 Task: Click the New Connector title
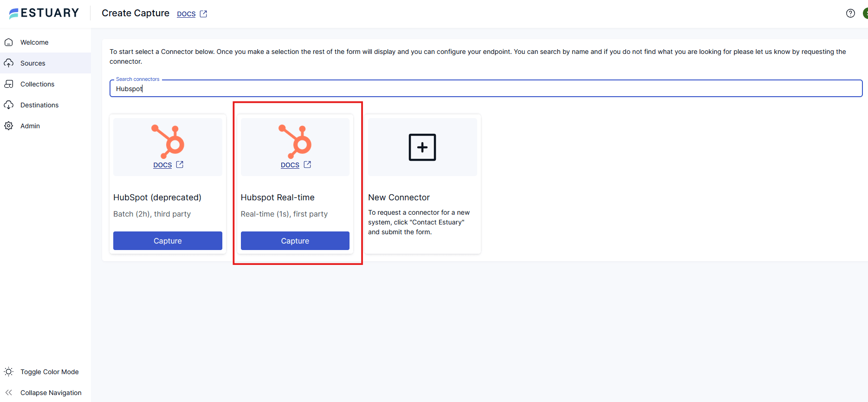[x=399, y=198]
